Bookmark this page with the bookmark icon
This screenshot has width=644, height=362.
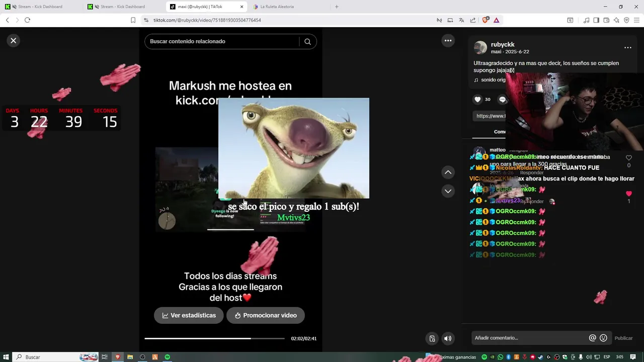133,20
